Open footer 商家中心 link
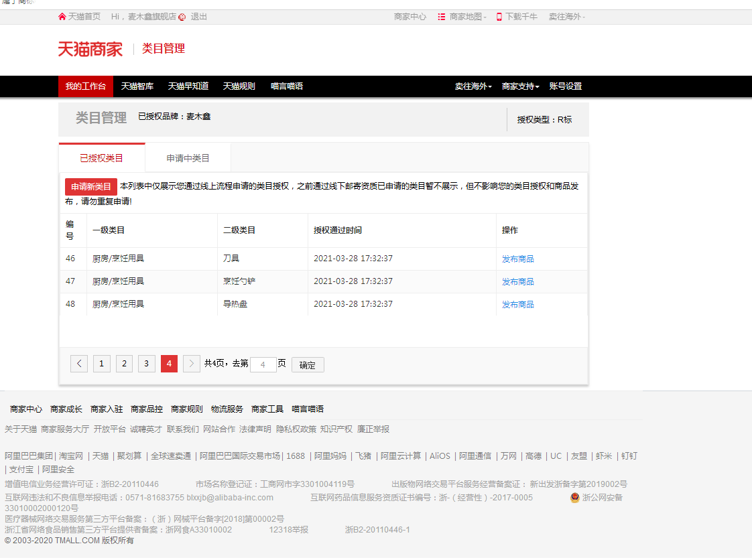 pyautogui.click(x=26, y=409)
